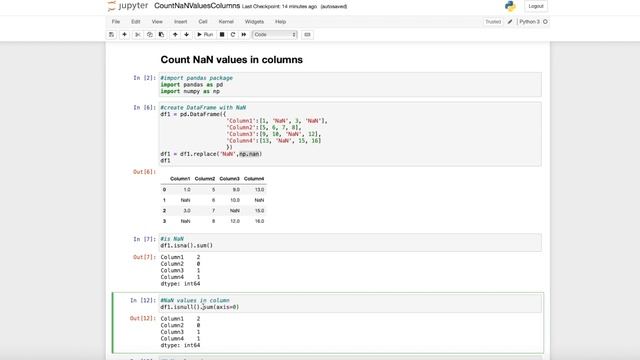Click the kernel idle circle indicator
The image size is (640, 360).
(x=545, y=22)
